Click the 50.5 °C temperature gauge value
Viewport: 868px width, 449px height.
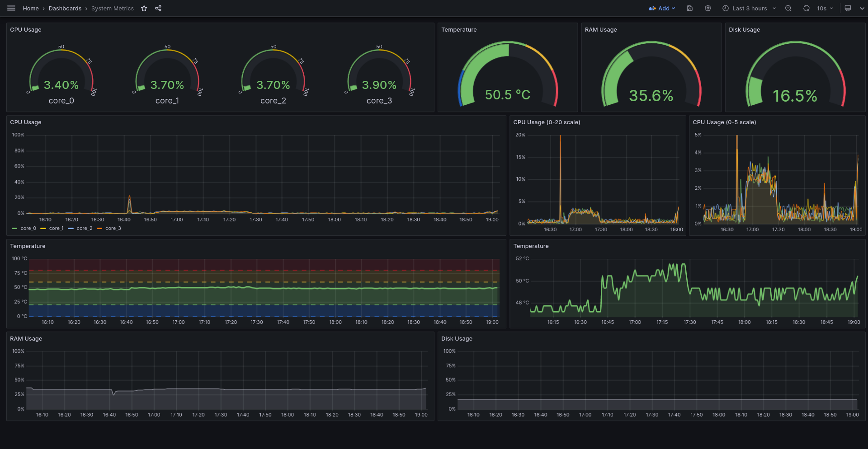pos(508,94)
